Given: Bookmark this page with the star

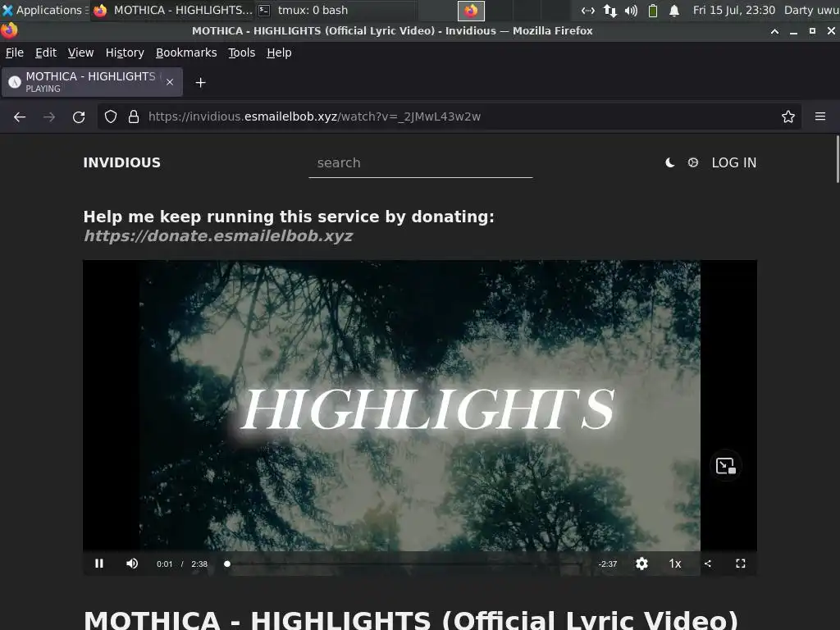Looking at the screenshot, I should click(787, 116).
